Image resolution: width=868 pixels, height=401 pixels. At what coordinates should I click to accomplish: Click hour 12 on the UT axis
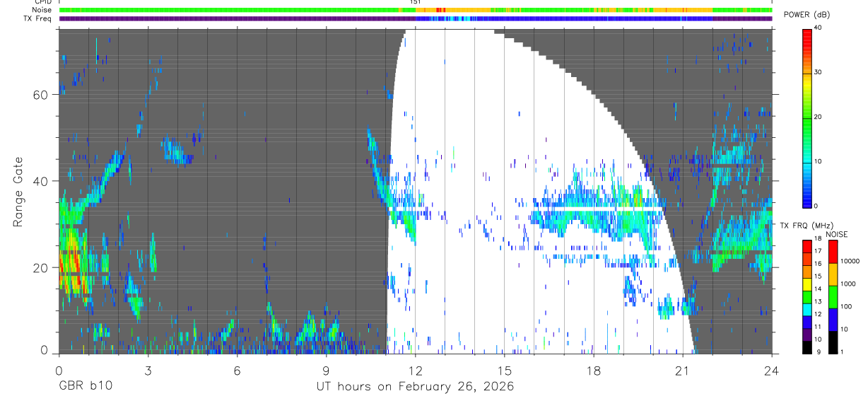416,370
